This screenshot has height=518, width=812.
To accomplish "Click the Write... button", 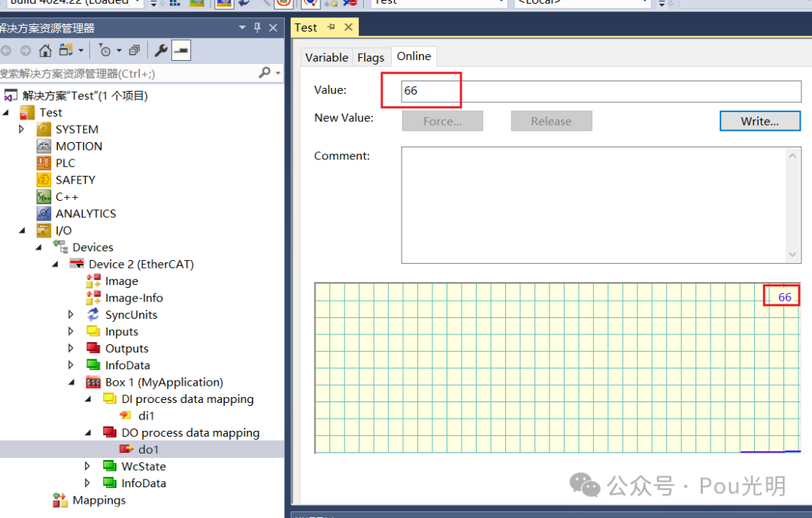I will pos(759,121).
